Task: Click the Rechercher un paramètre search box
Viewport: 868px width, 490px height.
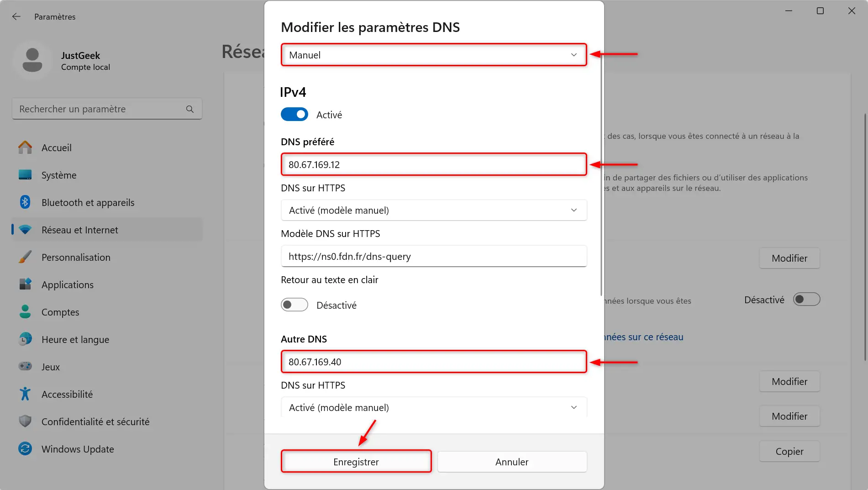Action: coord(107,109)
